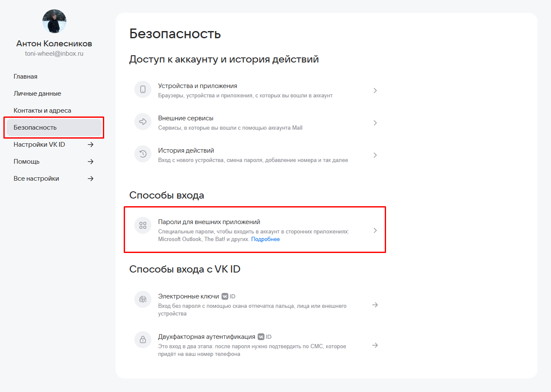Open the chevron for Пароли для внешних приложений
Viewport: 551px width, 392px height.
[x=375, y=230]
